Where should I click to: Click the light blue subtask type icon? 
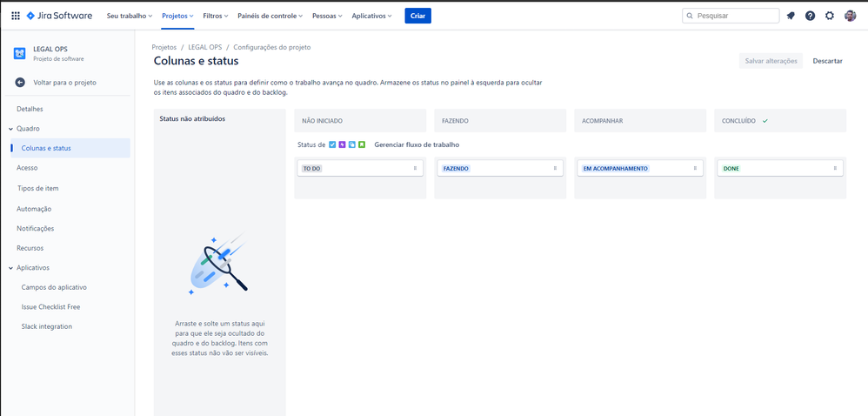tap(352, 145)
